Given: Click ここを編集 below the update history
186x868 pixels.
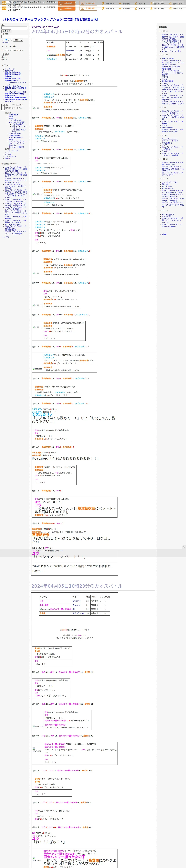Looking at the screenshot, I should coord(162,234).
